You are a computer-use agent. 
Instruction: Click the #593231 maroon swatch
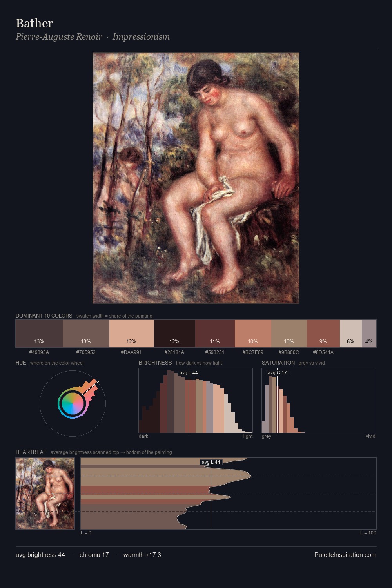tap(215, 334)
